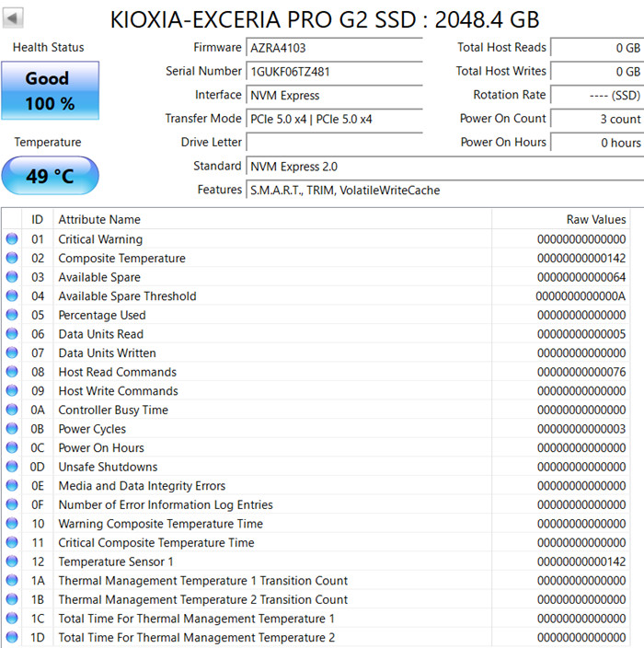The height and width of the screenshot is (648, 644).
Task: Click the Rotation Rate value field
Action: 597,95
